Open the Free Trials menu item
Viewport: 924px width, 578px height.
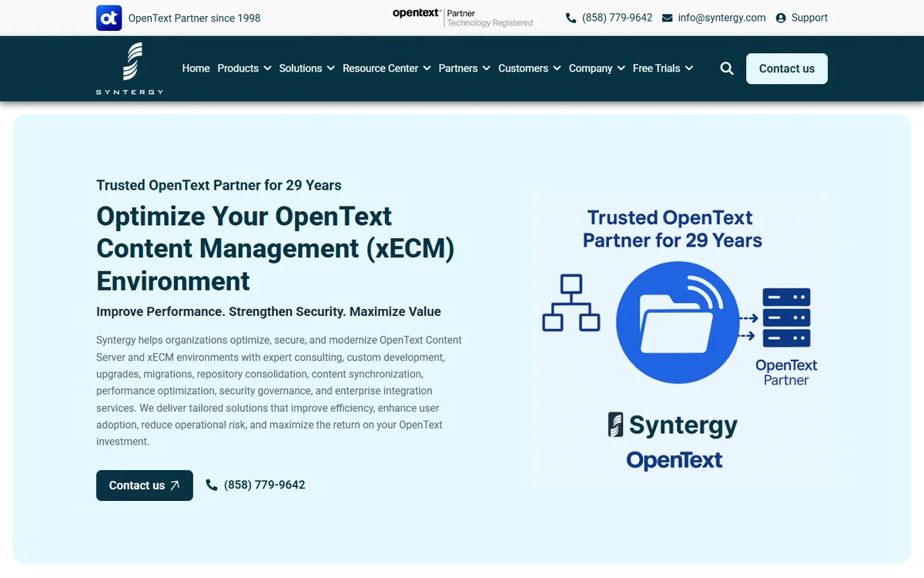(657, 69)
